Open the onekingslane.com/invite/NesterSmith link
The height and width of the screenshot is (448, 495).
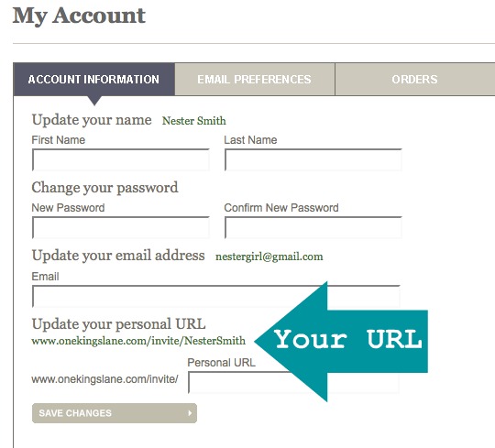pyautogui.click(x=138, y=341)
